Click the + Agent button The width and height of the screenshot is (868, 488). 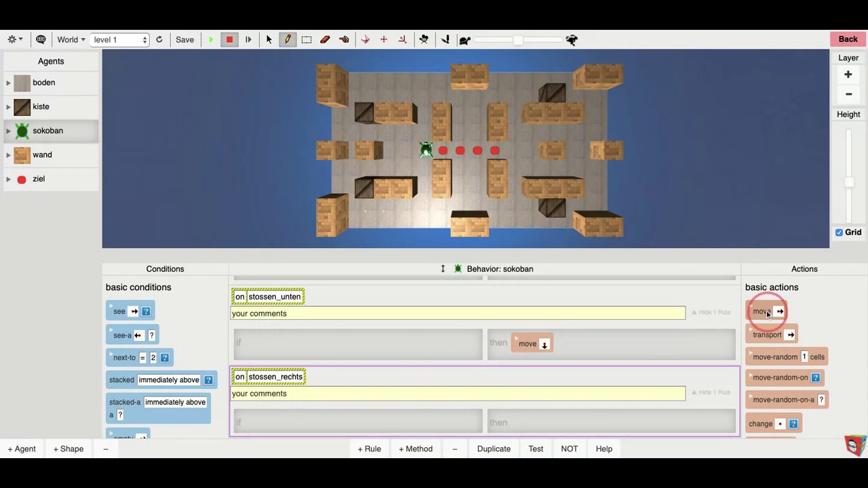(x=22, y=449)
